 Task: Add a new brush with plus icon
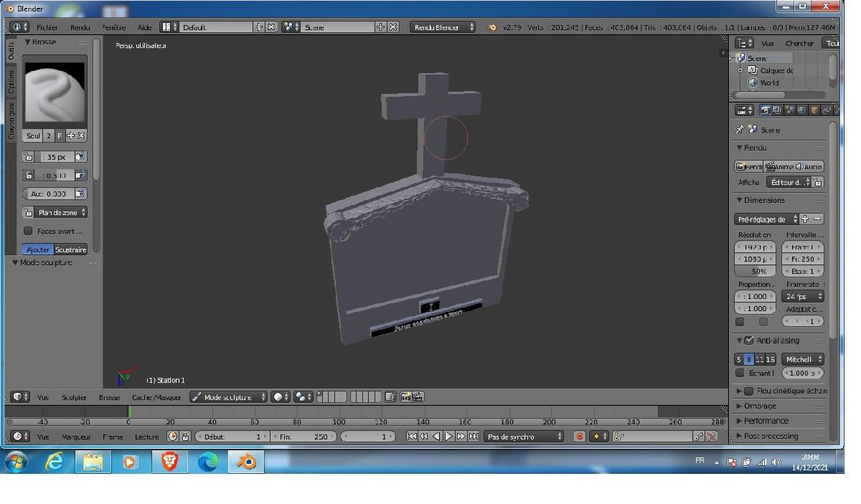71,135
